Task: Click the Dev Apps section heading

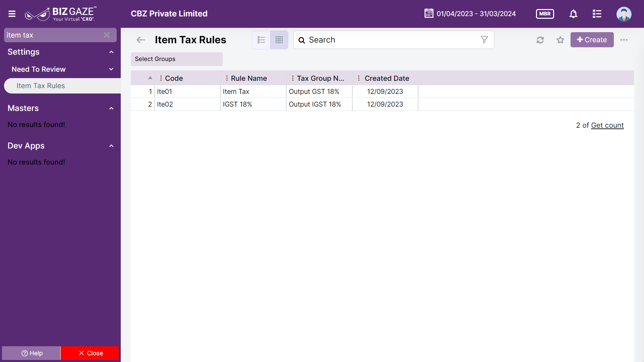Action: pyautogui.click(x=26, y=146)
